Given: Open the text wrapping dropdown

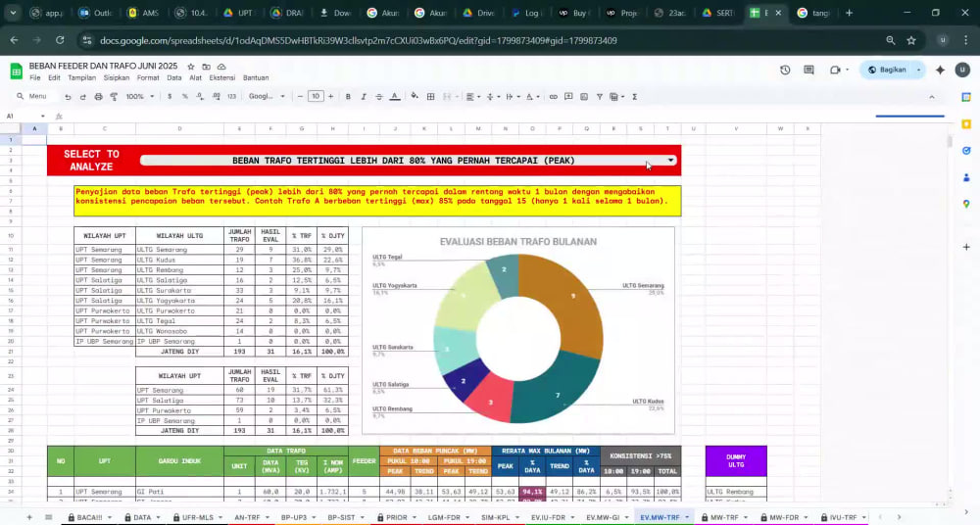Looking at the screenshot, I should (513, 97).
